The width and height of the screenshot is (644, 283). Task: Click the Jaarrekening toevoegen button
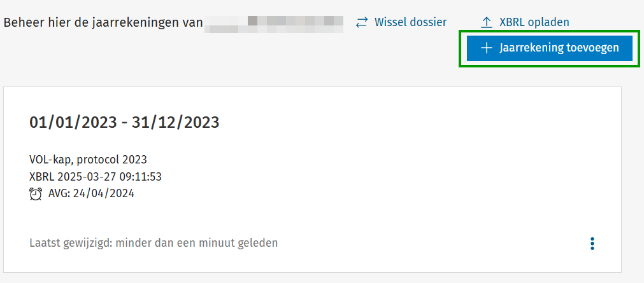coord(550,48)
